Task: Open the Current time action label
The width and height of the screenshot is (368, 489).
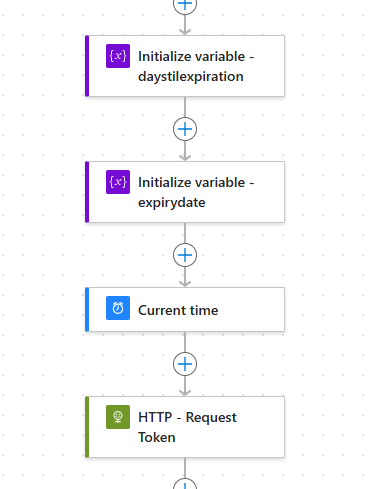Action: [x=178, y=310]
